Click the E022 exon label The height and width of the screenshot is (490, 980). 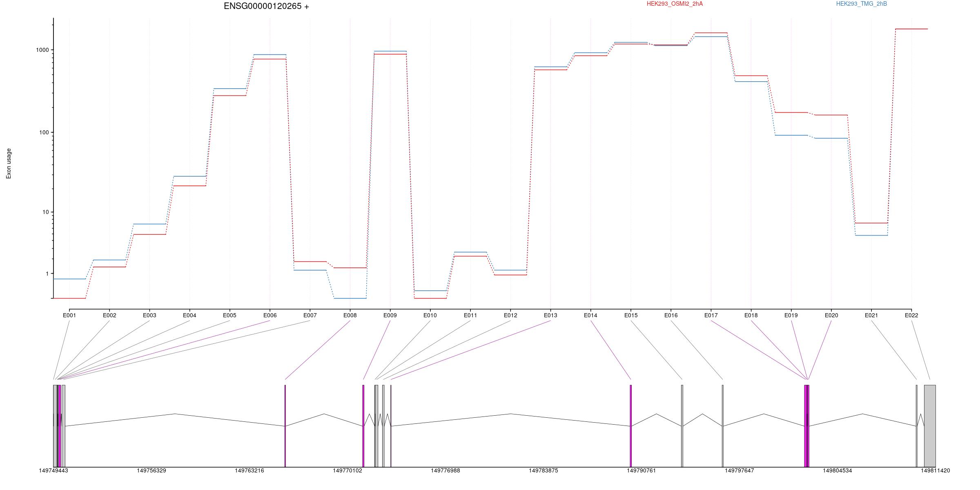[x=911, y=315]
